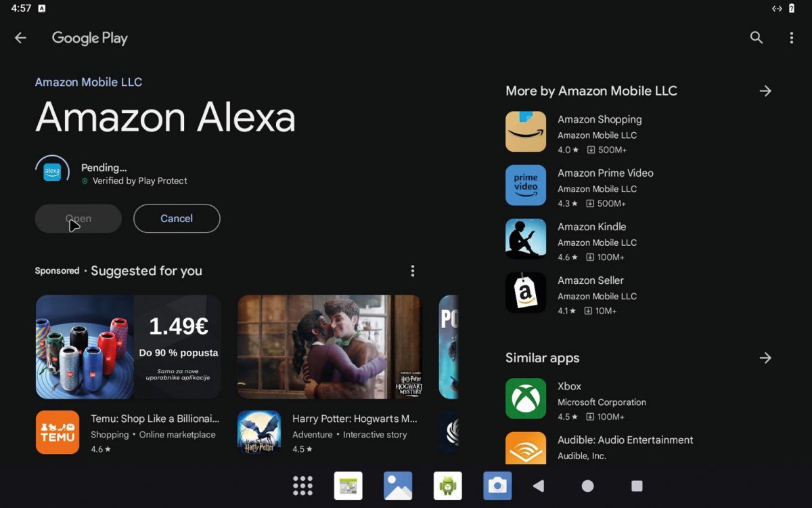Open the Xbox app icon

[526, 398]
